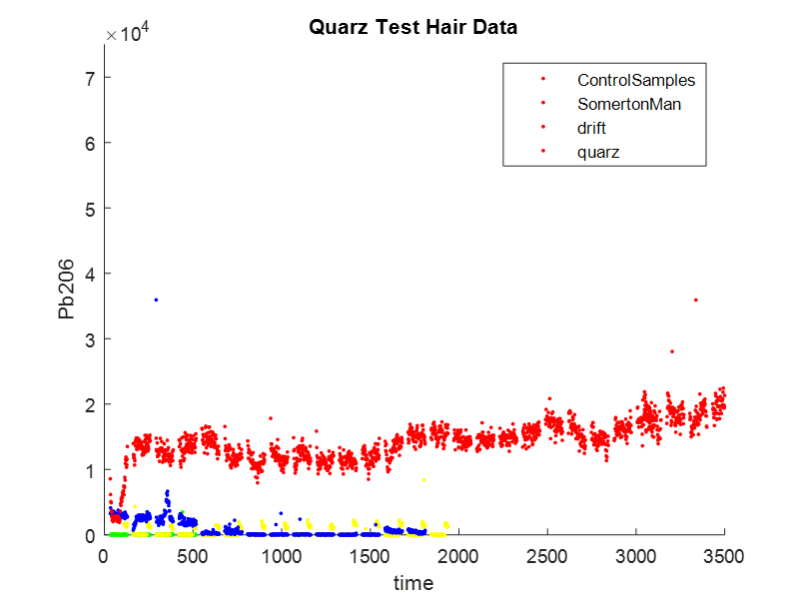This screenshot has width=800, height=600.
Task: Click the drift legend entry
Action: coord(592,128)
